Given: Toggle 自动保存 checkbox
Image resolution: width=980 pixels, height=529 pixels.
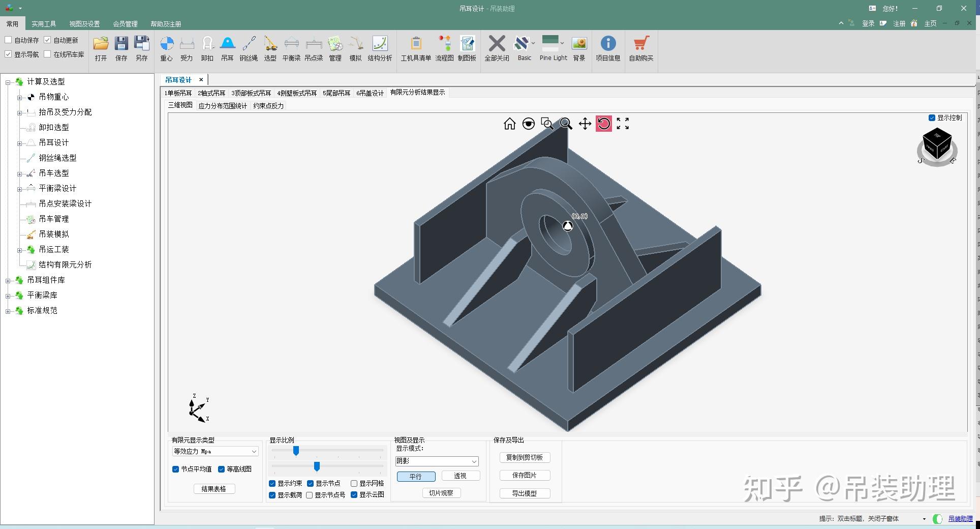Looking at the screenshot, I should [8, 40].
